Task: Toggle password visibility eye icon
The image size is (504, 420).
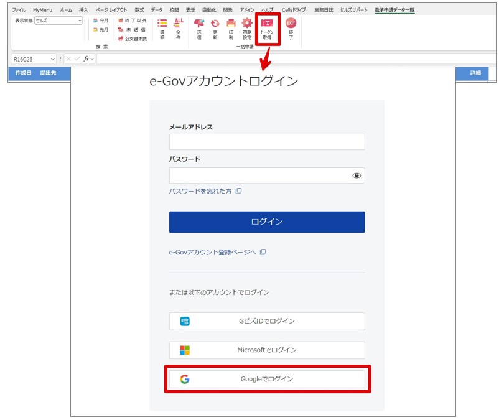Action: (357, 175)
